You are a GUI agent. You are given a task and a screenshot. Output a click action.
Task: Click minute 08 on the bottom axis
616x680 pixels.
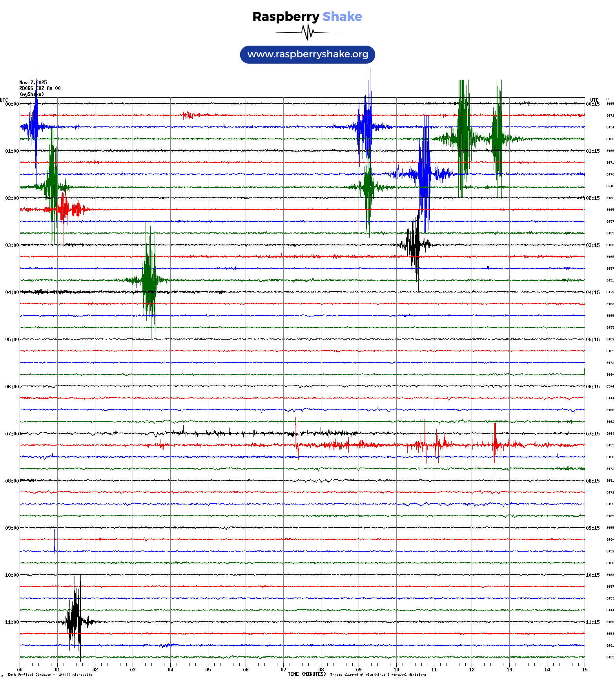(321, 670)
